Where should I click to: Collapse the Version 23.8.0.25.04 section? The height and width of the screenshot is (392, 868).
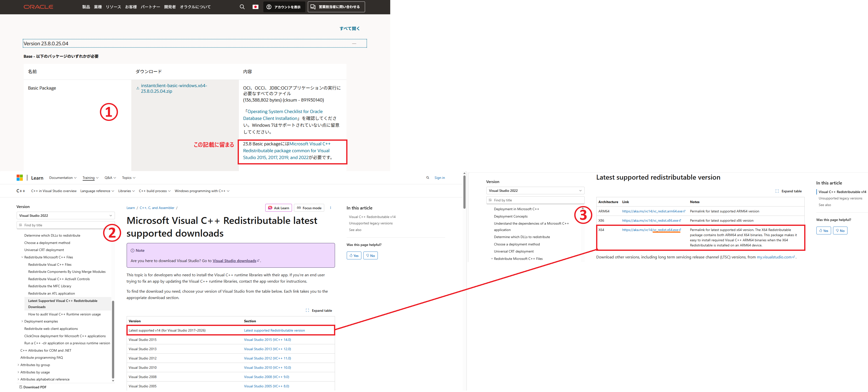[354, 44]
